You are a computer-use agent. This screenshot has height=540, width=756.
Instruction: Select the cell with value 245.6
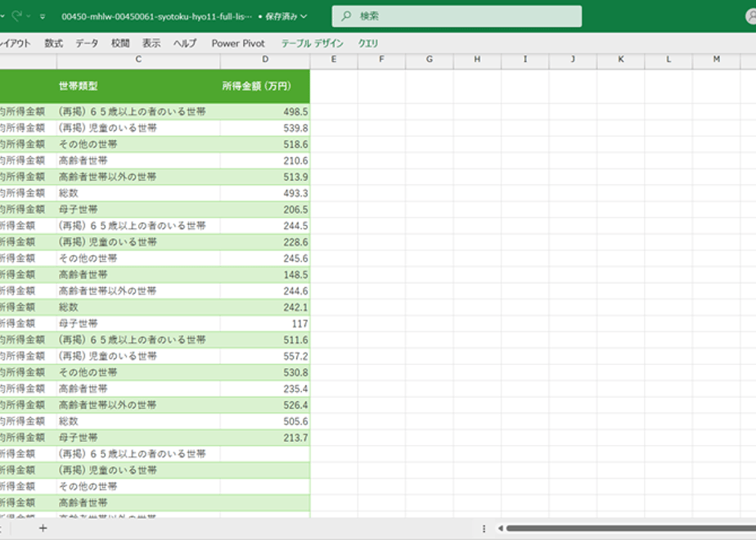click(265, 259)
